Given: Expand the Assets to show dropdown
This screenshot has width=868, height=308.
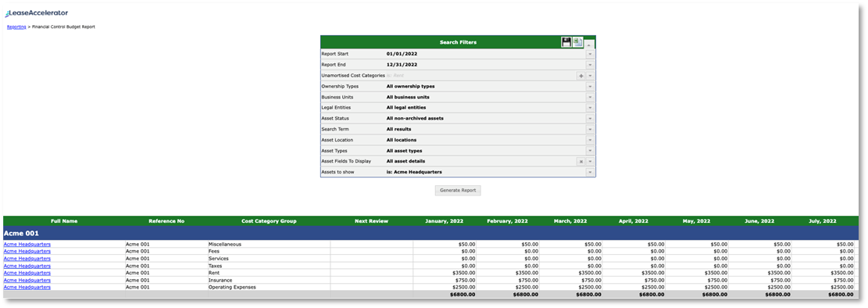Looking at the screenshot, I should pyautogui.click(x=590, y=172).
